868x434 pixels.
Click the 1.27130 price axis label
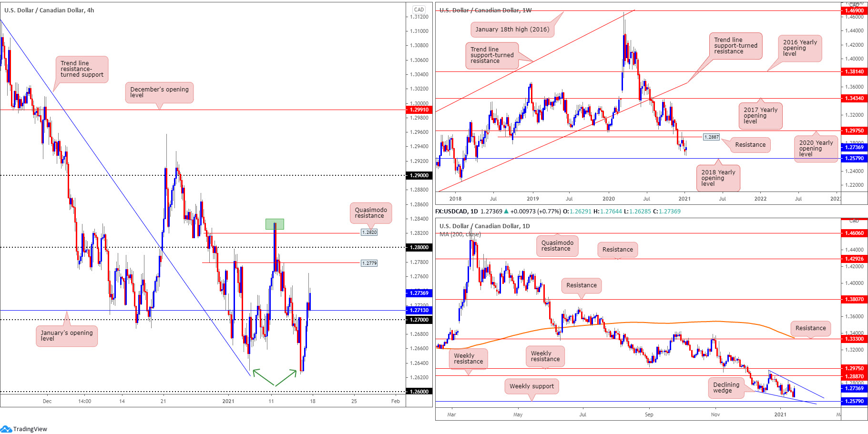[x=419, y=310]
